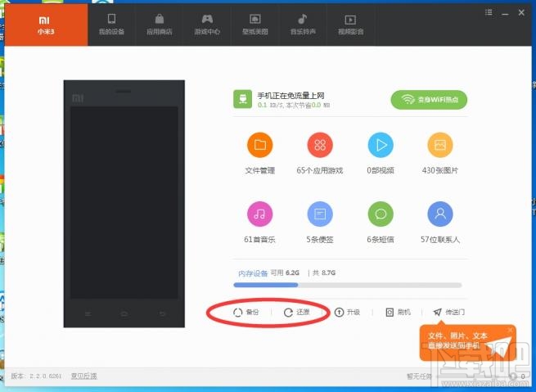The width and height of the screenshot is (536, 392).
Task: Switch to the 我的设备 tab
Action: pyautogui.click(x=111, y=25)
